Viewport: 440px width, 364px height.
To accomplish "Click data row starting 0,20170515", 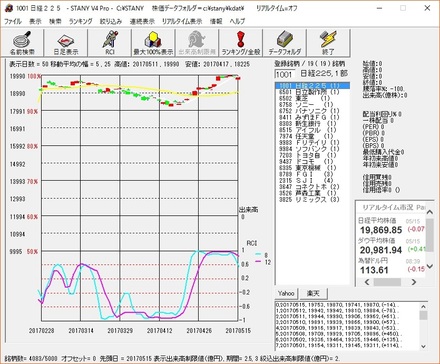I will 337,305.
